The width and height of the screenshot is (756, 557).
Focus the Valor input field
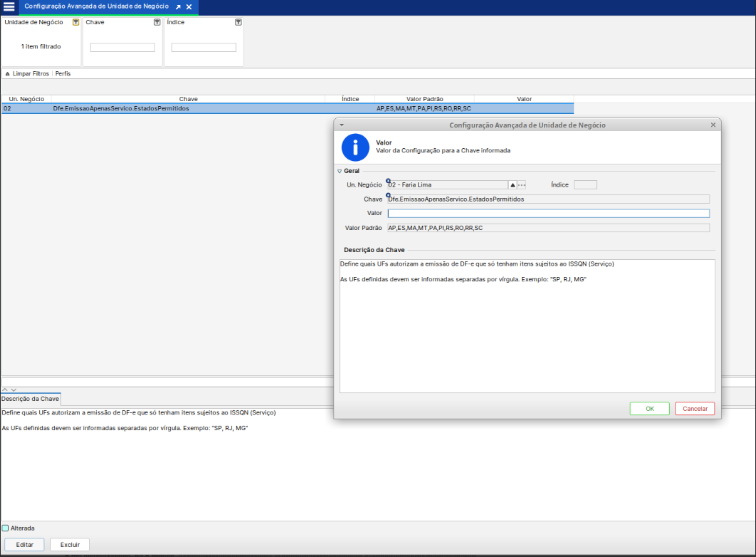click(548, 213)
